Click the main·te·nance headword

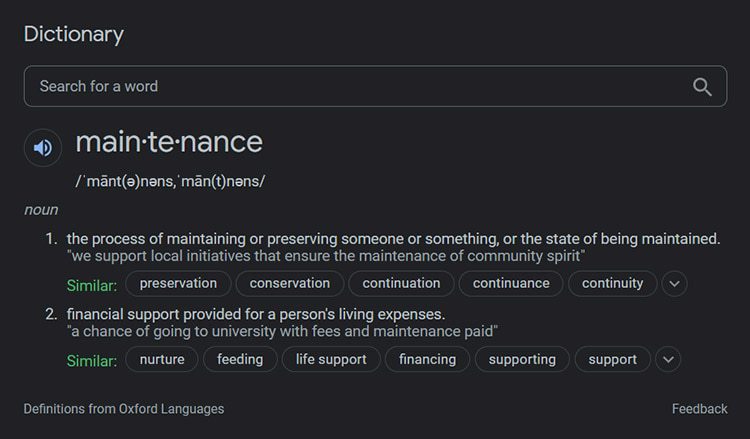[x=169, y=142]
